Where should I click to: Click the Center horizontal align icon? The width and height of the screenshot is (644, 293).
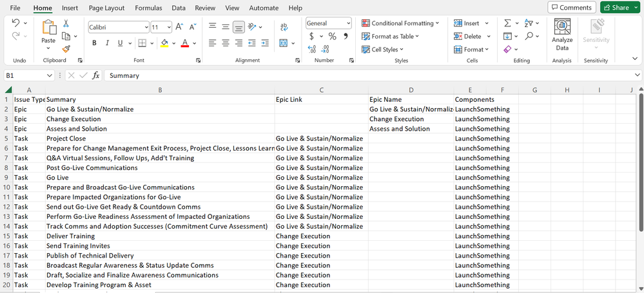pyautogui.click(x=226, y=43)
